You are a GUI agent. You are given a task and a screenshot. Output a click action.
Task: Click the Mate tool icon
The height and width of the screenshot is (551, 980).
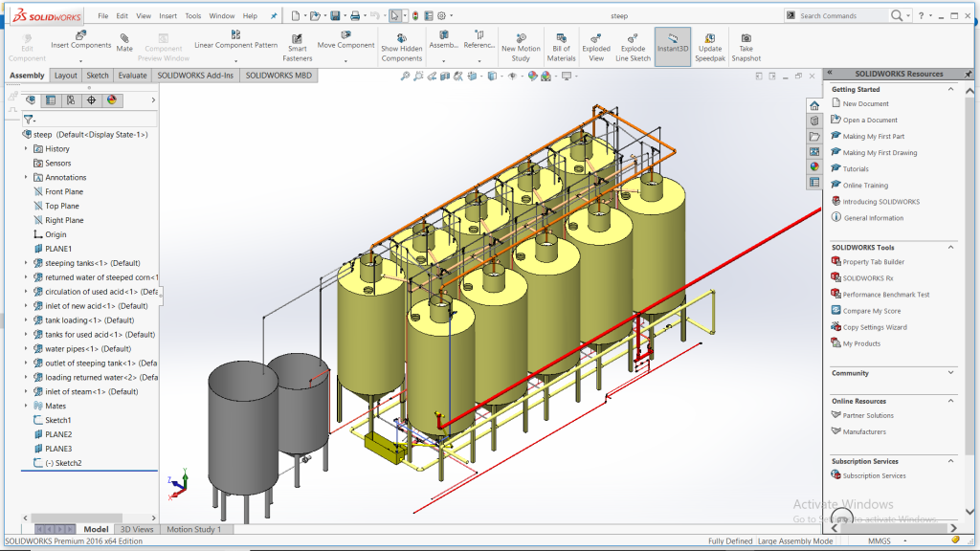pos(124,38)
